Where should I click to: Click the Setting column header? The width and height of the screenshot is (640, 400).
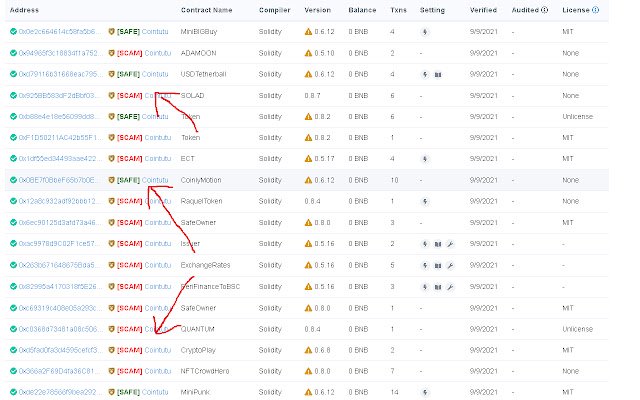tap(432, 10)
